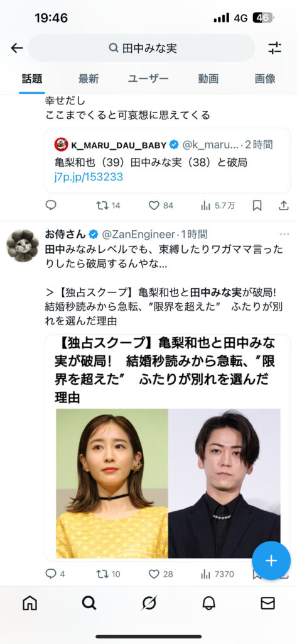Select the 動画 tab

click(208, 79)
